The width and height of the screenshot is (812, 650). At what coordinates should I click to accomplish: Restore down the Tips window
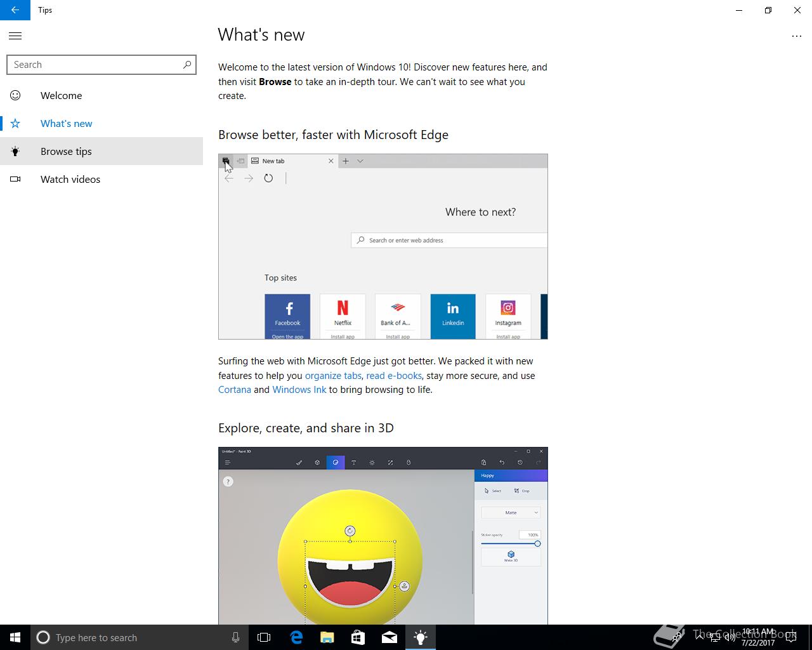coord(768,10)
